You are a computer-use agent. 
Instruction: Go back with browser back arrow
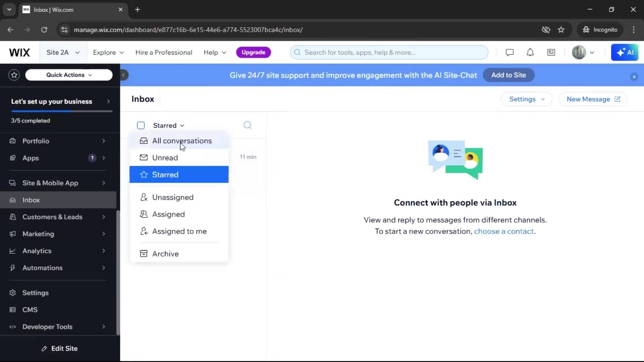10,30
